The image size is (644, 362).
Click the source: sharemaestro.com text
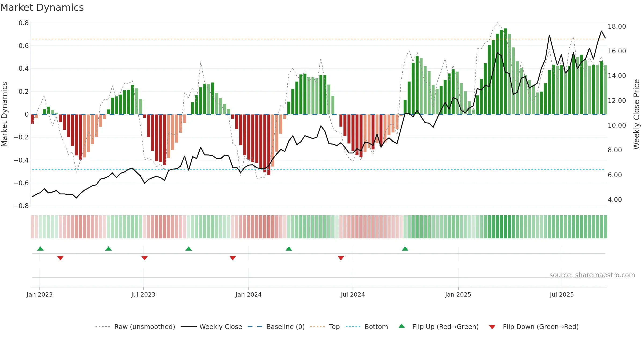(x=592, y=275)
